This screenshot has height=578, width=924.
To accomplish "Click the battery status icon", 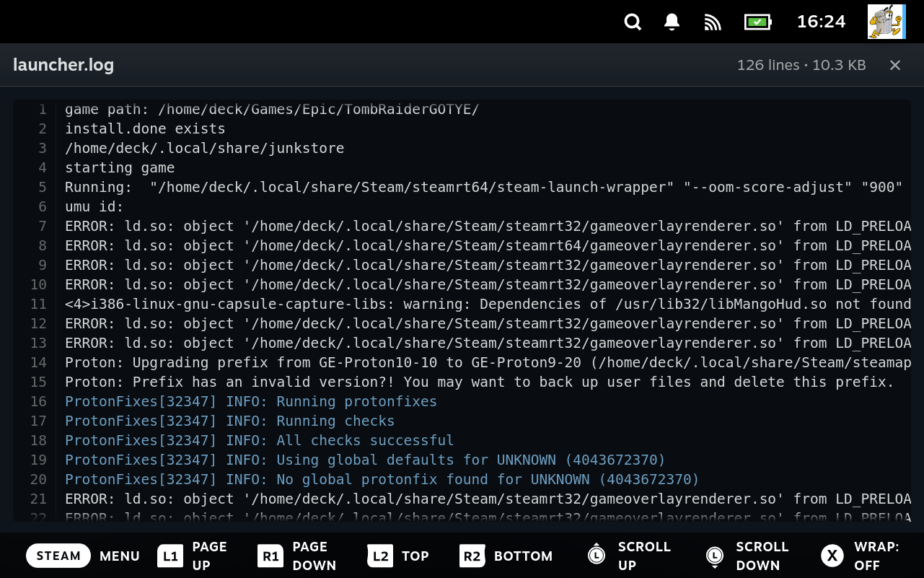I will (758, 22).
